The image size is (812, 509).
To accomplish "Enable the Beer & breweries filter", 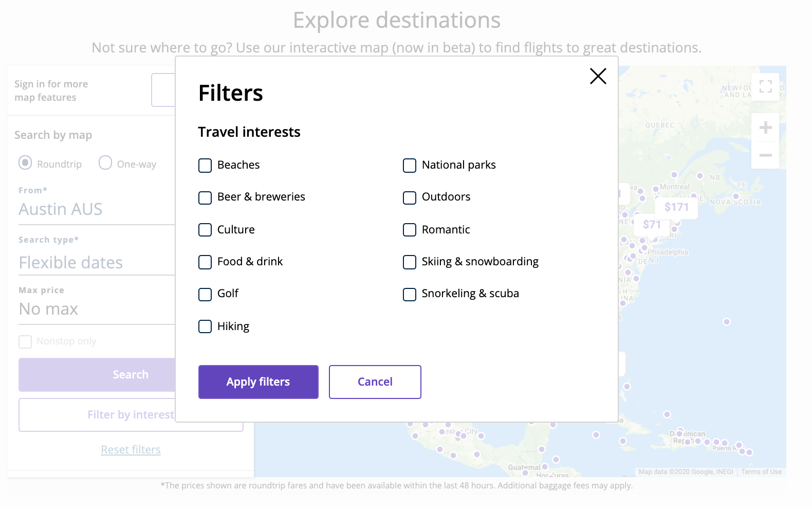I will (205, 198).
